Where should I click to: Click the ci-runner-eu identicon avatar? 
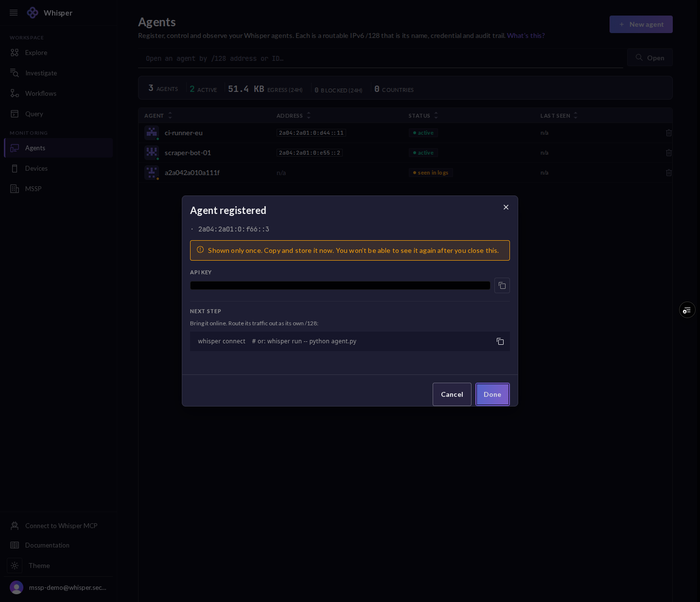point(152,133)
